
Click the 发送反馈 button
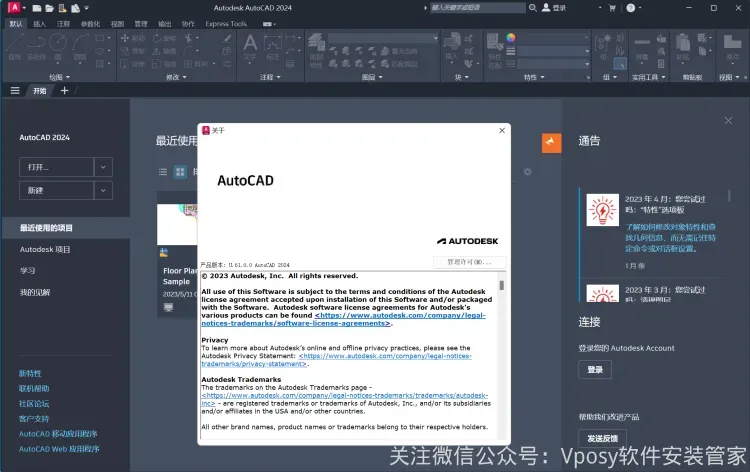[602, 438]
